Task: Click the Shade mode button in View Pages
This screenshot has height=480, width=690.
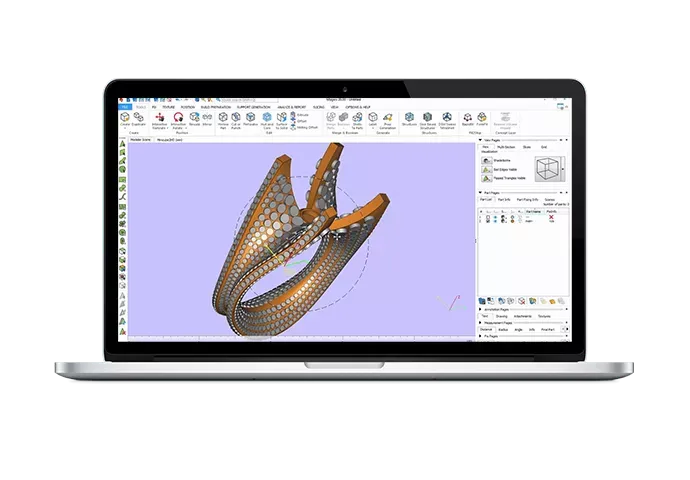Action: pos(486,161)
